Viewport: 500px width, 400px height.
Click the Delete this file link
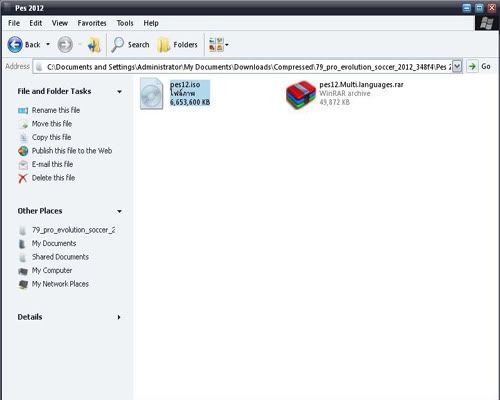point(53,178)
